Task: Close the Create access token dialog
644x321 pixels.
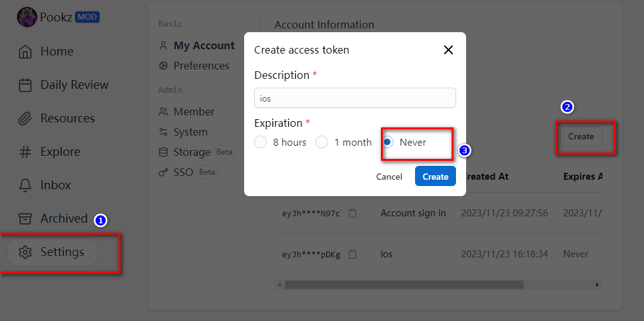Action: [448, 50]
